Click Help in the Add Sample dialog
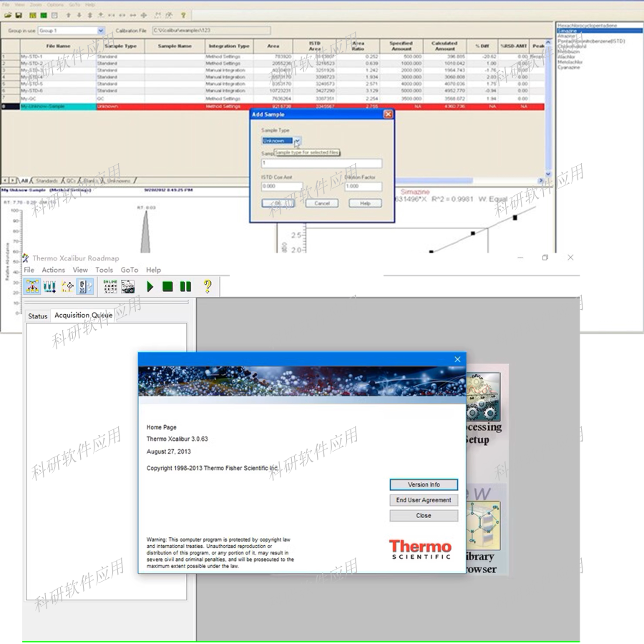This screenshot has width=644, height=644. 365,203
